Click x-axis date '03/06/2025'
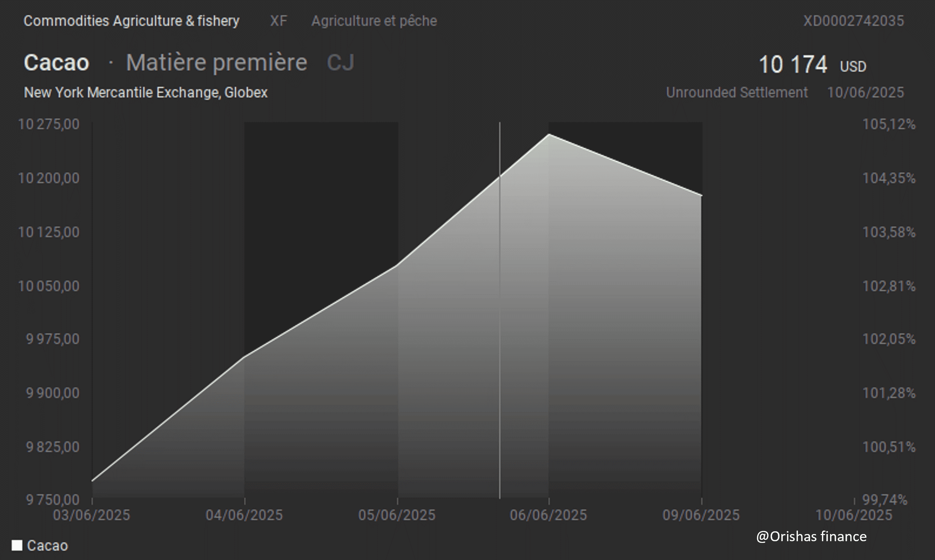This screenshot has height=560, width=935. point(91,515)
